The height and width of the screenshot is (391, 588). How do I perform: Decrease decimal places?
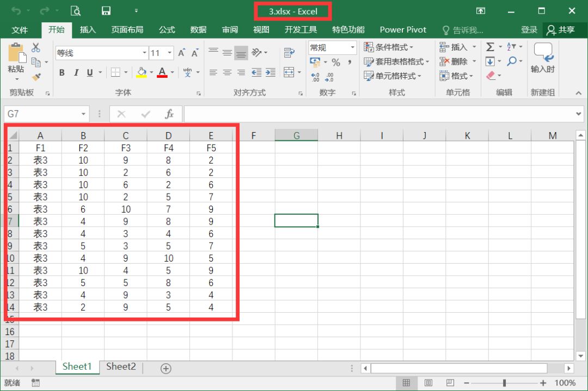point(329,77)
